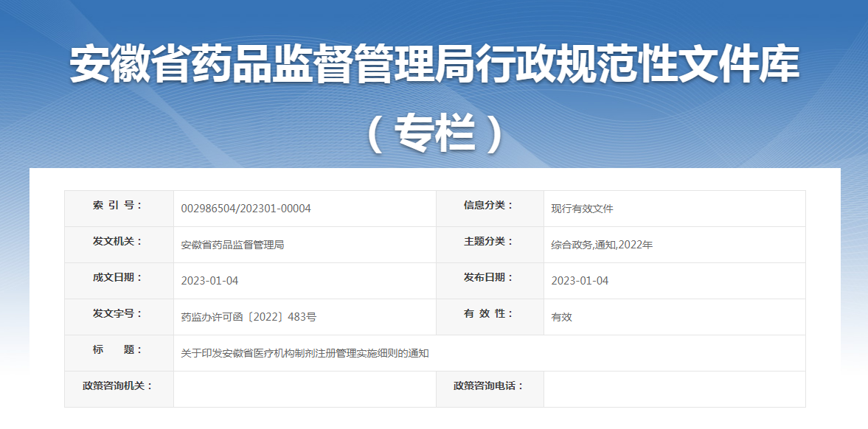Select the 现行有效文件 value

click(583, 209)
